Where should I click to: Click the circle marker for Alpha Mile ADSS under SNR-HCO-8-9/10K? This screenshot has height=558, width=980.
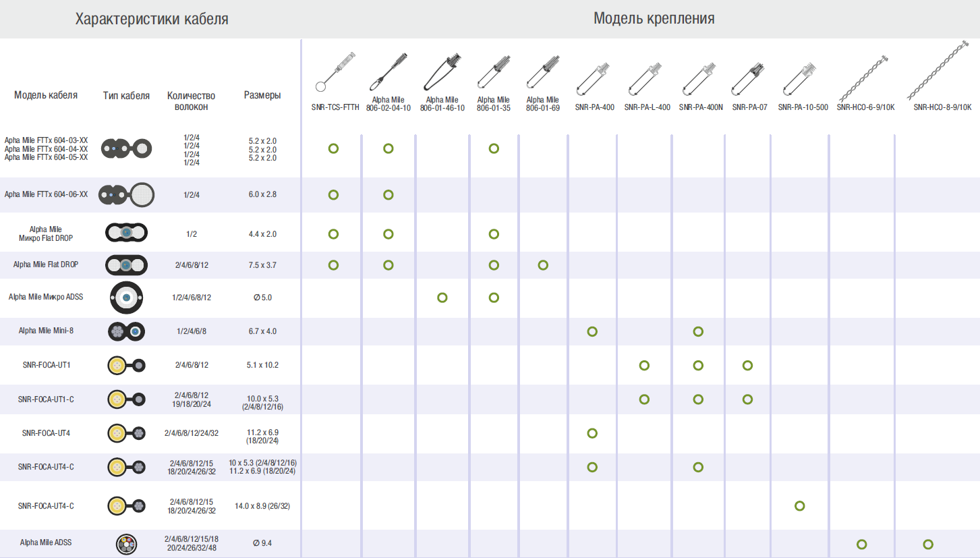[928, 544]
